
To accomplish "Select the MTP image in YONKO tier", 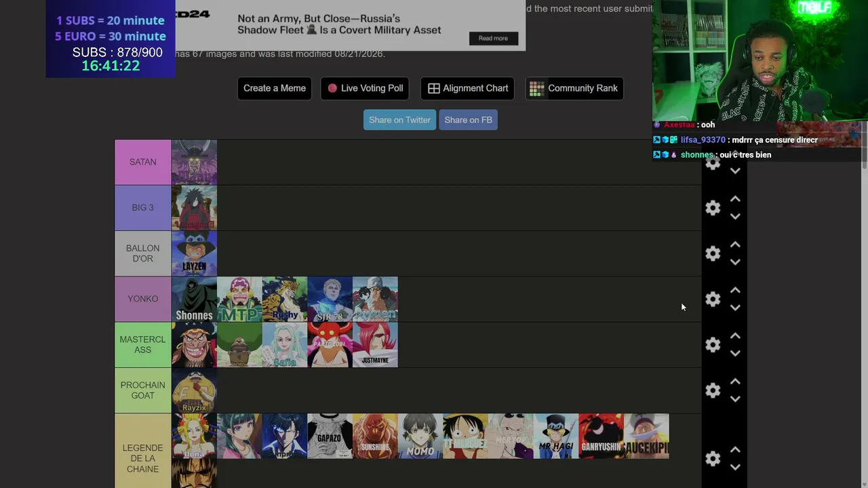I will (x=239, y=299).
